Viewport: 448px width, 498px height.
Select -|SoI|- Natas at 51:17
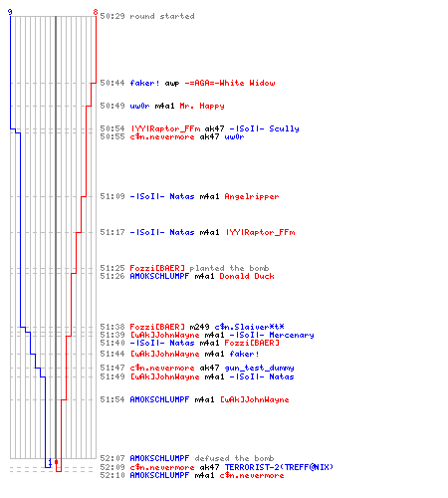162,232
